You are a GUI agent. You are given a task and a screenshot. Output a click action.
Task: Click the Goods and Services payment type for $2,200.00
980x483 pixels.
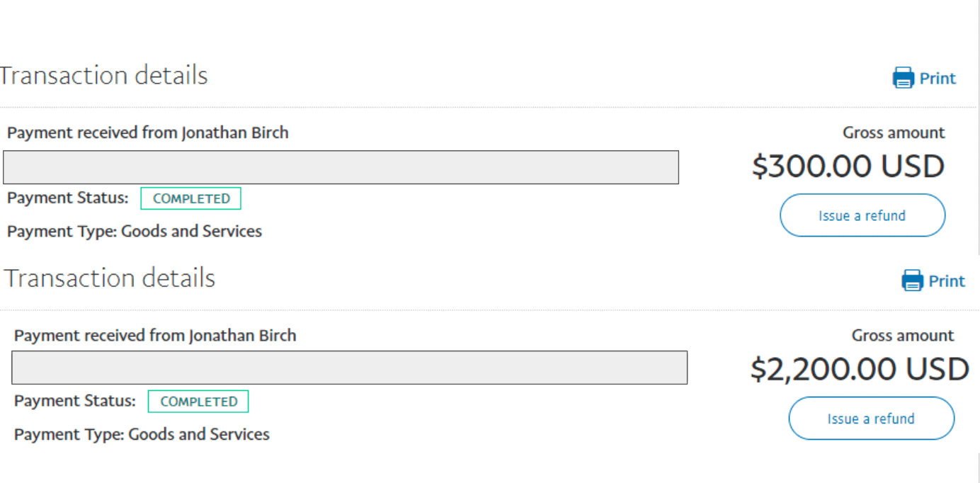pos(142,434)
